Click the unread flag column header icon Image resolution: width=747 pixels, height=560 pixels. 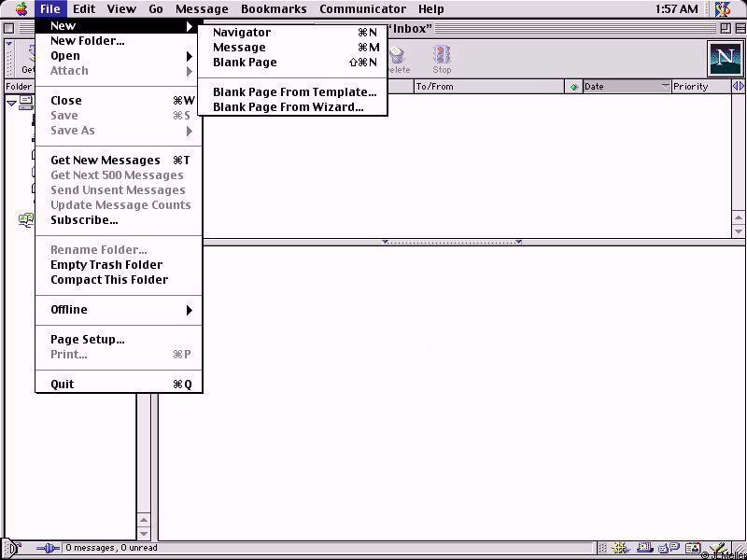[x=573, y=87]
